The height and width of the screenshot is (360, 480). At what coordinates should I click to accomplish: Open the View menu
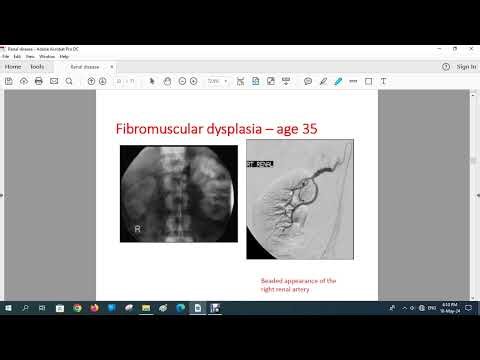point(30,56)
